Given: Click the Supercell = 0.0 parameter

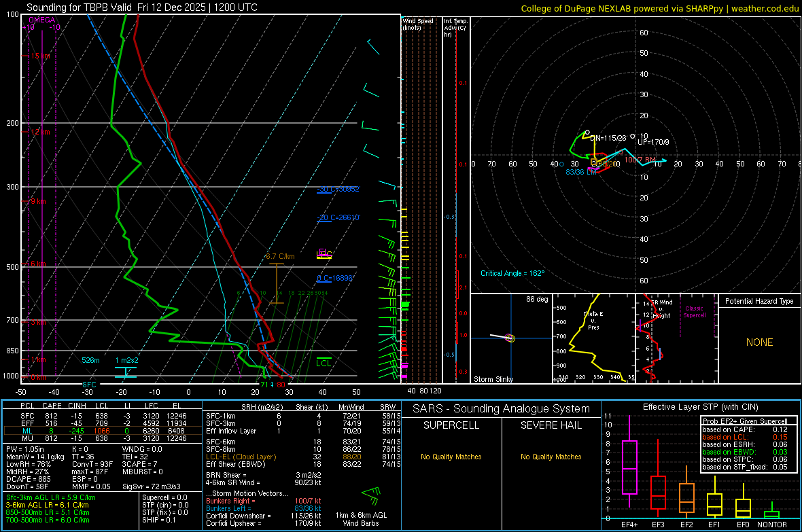Looking at the screenshot, I should click(x=164, y=497).
